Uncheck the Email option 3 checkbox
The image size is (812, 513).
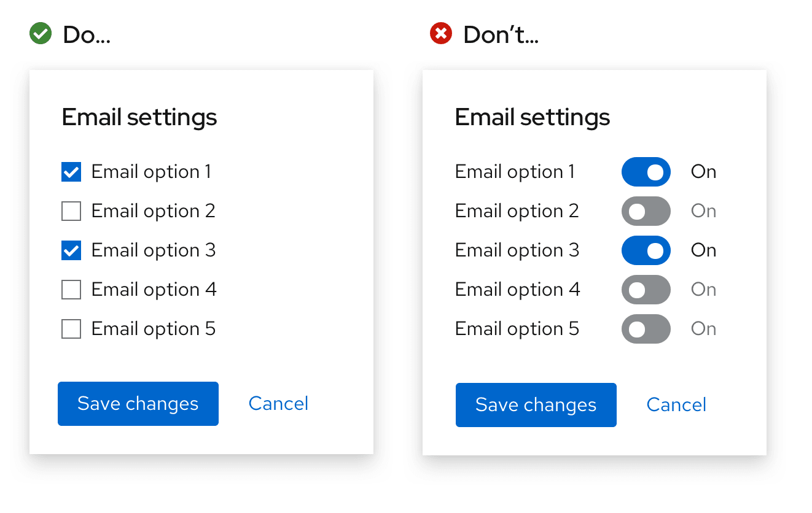click(72, 251)
